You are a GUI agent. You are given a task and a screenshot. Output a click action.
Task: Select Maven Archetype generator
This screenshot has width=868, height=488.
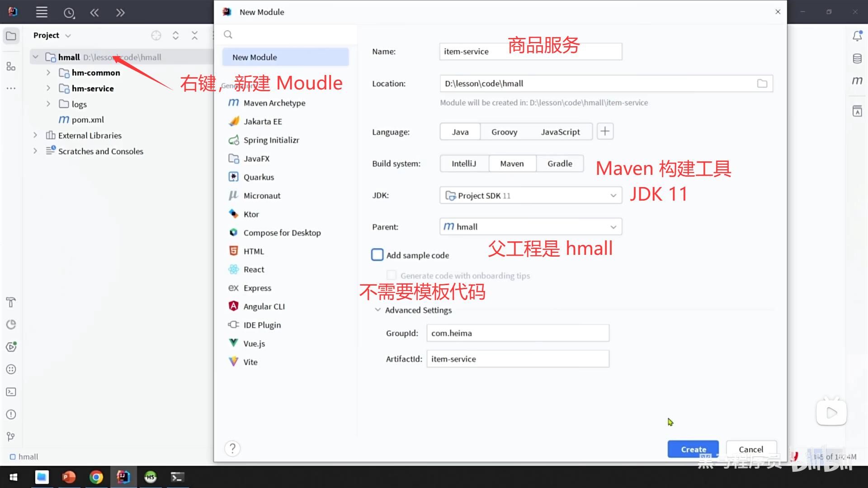(273, 103)
